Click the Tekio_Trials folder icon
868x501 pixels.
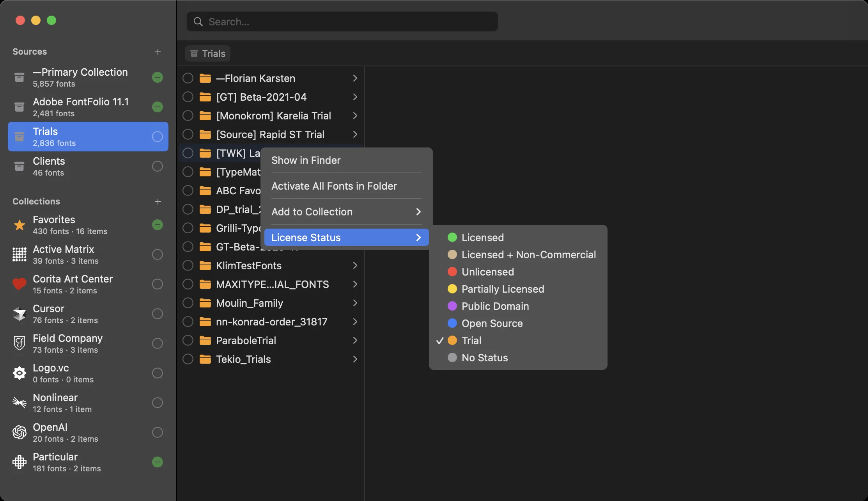pyautogui.click(x=205, y=359)
